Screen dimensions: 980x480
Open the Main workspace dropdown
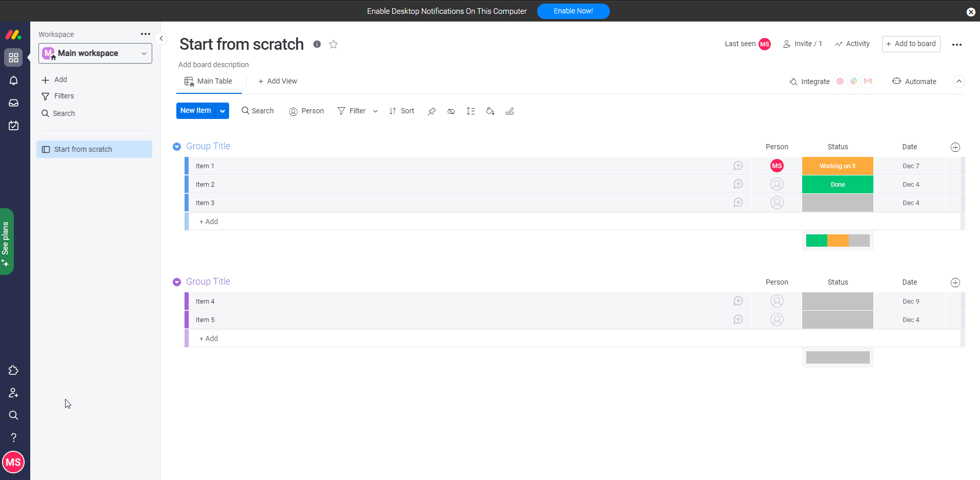click(95, 53)
